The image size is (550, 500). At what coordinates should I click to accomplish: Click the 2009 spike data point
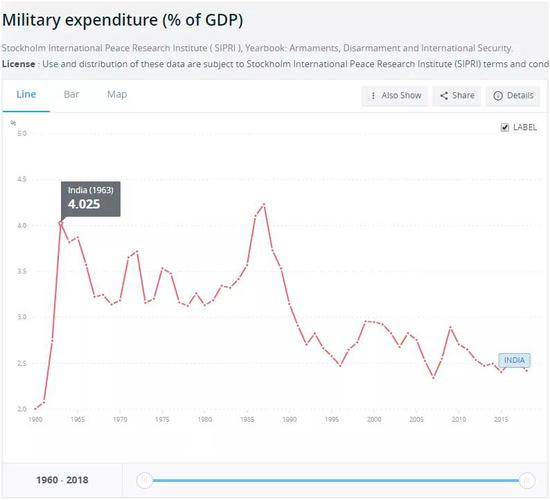click(450, 328)
